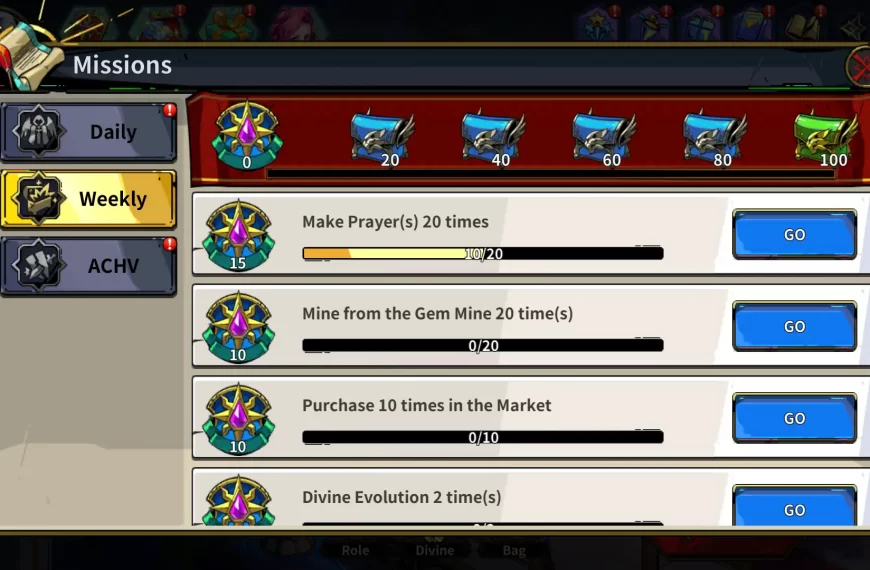Tap the 10-point badge for Market mission
Image resolution: width=870 pixels, height=570 pixels.
click(x=239, y=419)
